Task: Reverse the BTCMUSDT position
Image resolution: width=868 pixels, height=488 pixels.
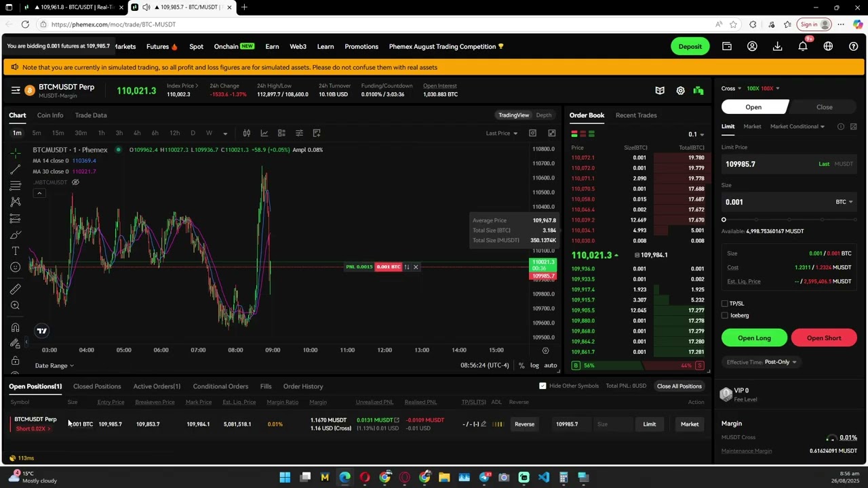Action: (524, 424)
